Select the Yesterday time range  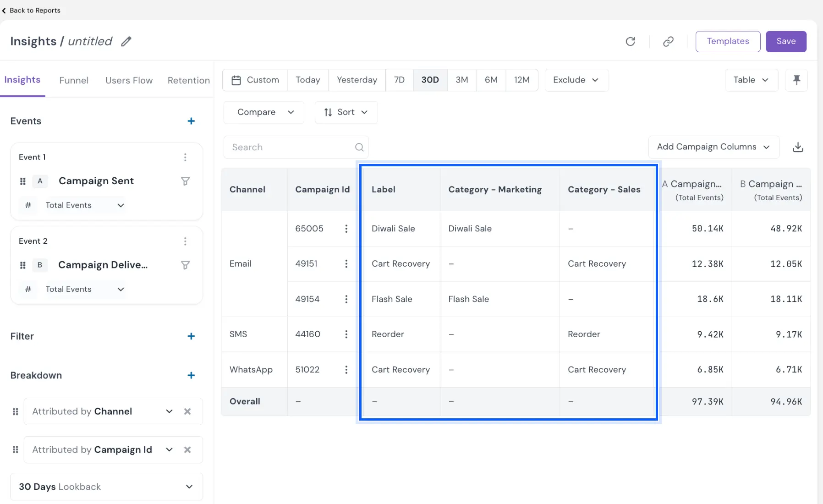(x=357, y=80)
